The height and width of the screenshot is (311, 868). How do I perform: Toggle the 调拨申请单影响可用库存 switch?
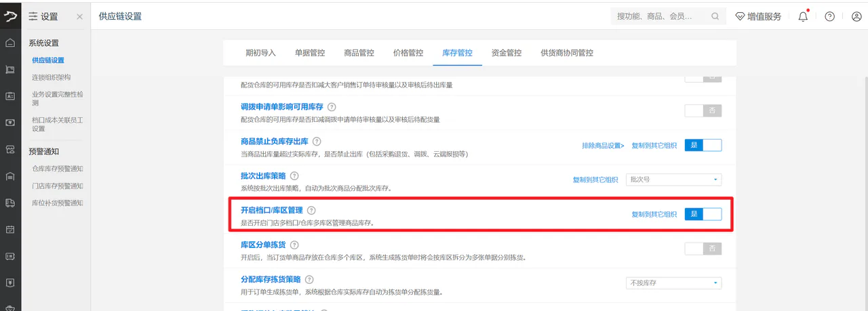(703, 111)
